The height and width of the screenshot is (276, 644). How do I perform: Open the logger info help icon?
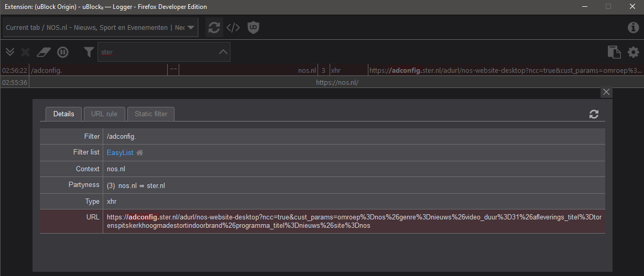[633, 28]
